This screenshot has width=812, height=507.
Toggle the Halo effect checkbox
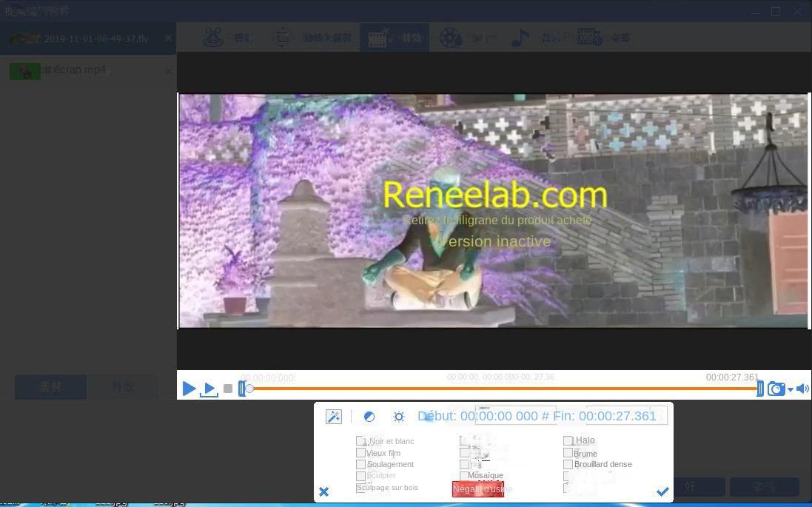click(x=568, y=440)
